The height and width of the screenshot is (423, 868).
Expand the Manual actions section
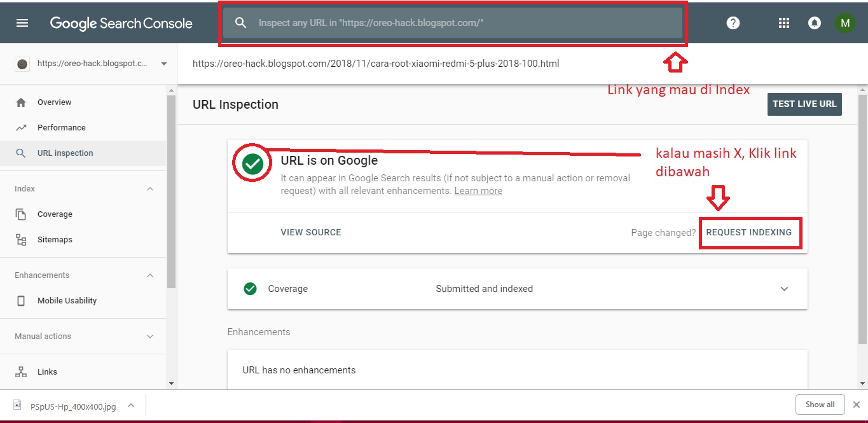pos(150,336)
